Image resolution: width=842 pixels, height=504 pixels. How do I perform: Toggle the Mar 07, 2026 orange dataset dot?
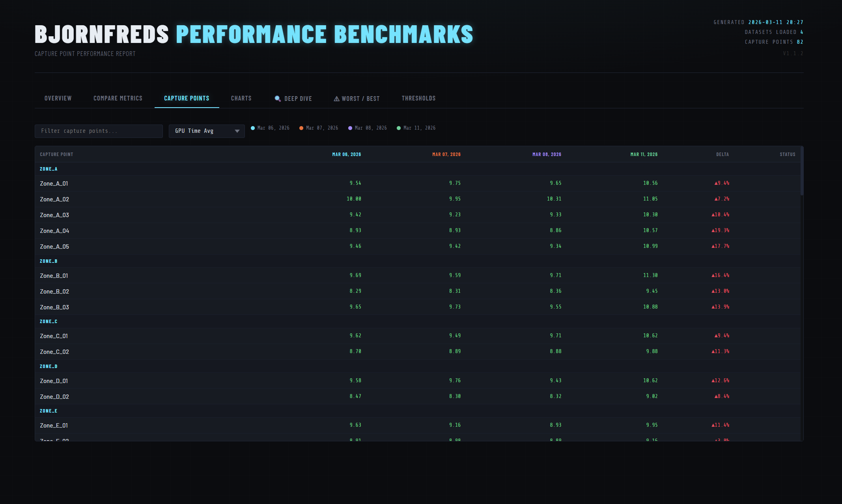point(302,128)
